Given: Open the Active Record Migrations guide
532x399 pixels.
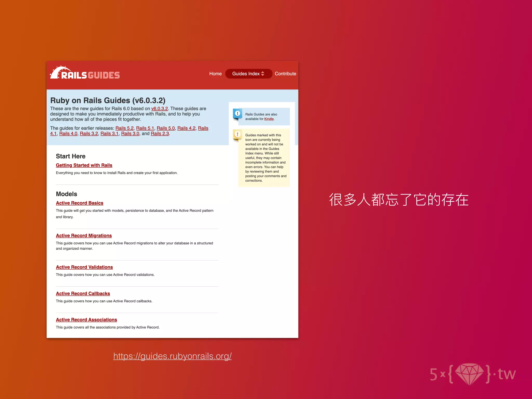Looking at the screenshot, I should click(x=84, y=236).
